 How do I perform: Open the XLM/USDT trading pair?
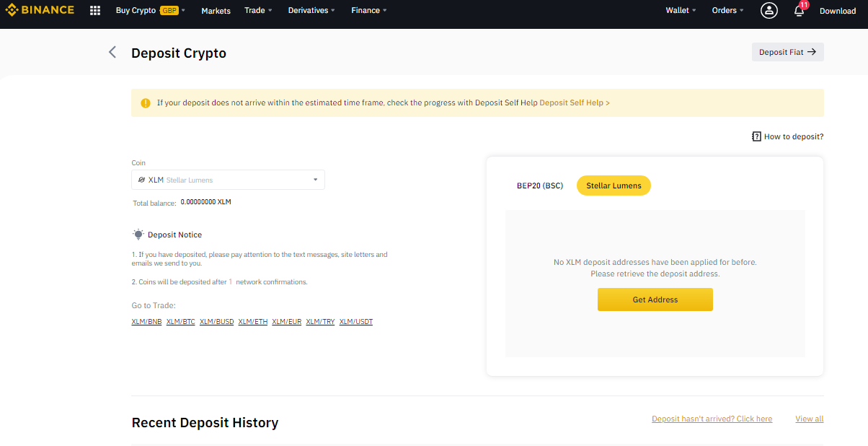click(x=356, y=322)
